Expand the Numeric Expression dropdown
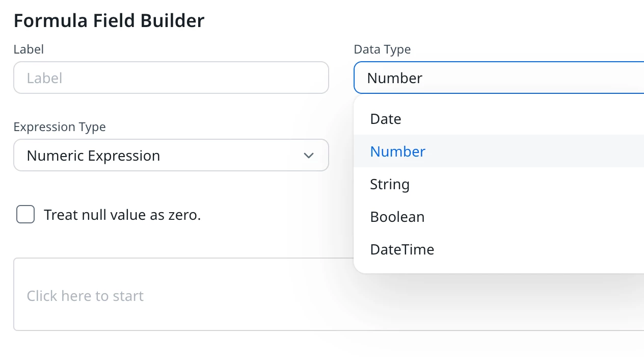This screenshot has width=644, height=357. (171, 156)
